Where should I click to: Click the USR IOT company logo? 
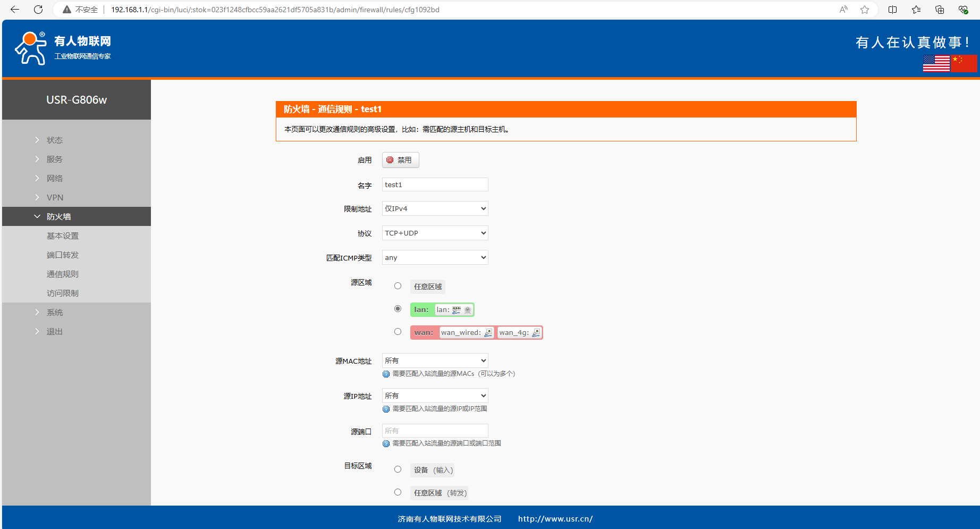coord(63,48)
